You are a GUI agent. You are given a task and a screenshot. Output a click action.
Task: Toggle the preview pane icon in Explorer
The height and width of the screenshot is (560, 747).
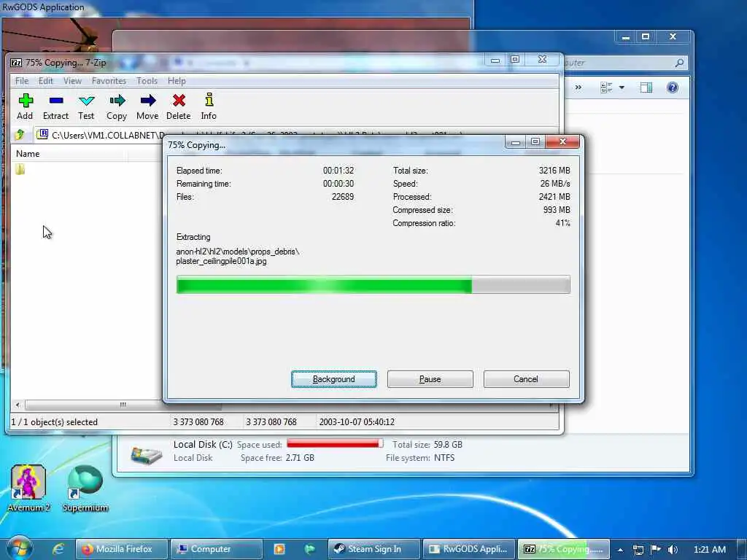pos(646,87)
